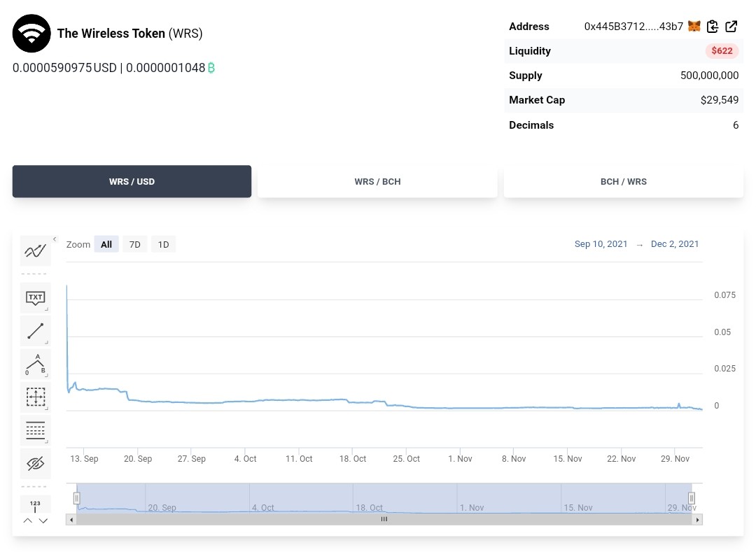Click the Market Cap row label

click(537, 100)
